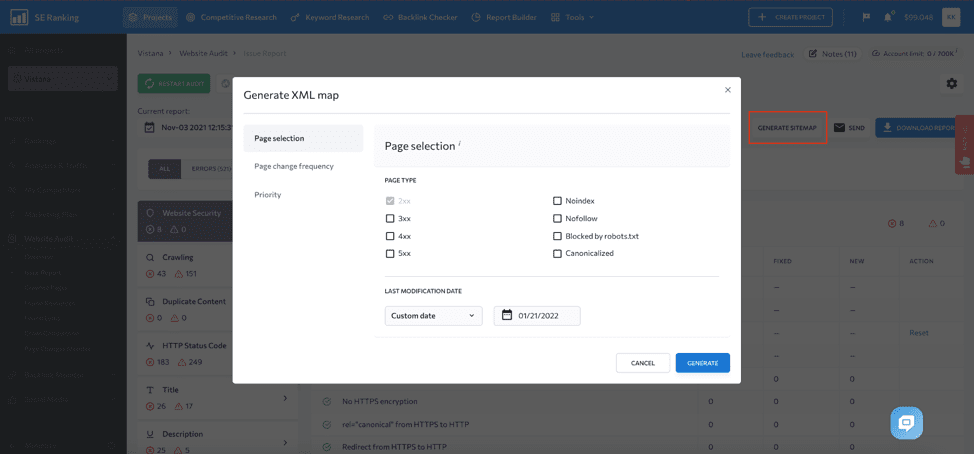
Task: Click the Account limit cloud icon
Action: tap(876, 54)
